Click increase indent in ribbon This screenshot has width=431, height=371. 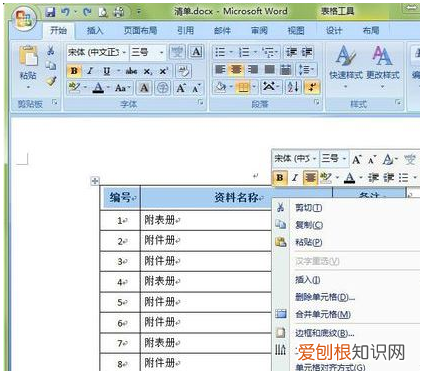307,52
